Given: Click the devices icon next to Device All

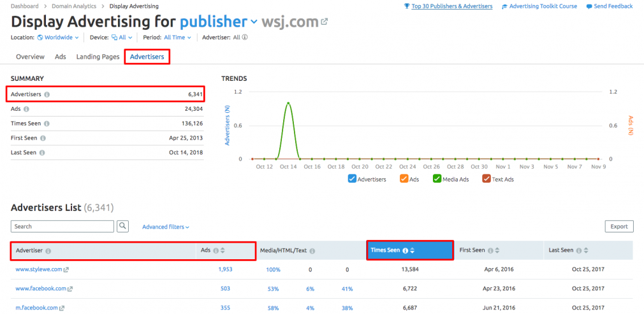Looking at the screenshot, I should [114, 38].
